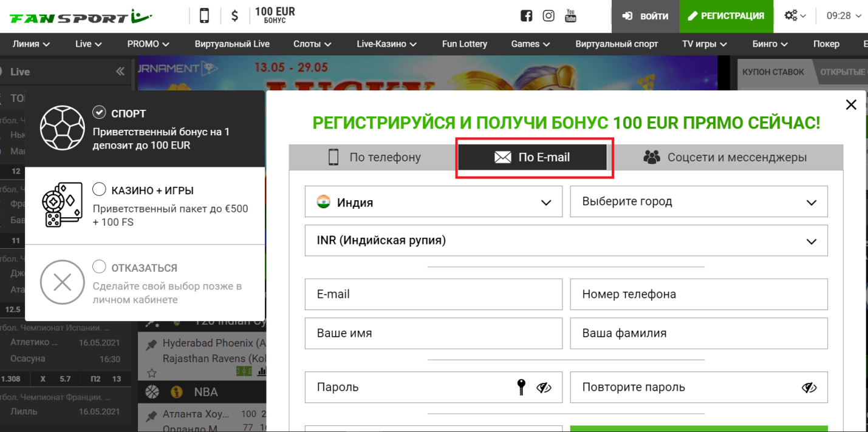Toggle visibility of Повторите пароль field
This screenshot has height=432, width=868.
pyautogui.click(x=809, y=387)
